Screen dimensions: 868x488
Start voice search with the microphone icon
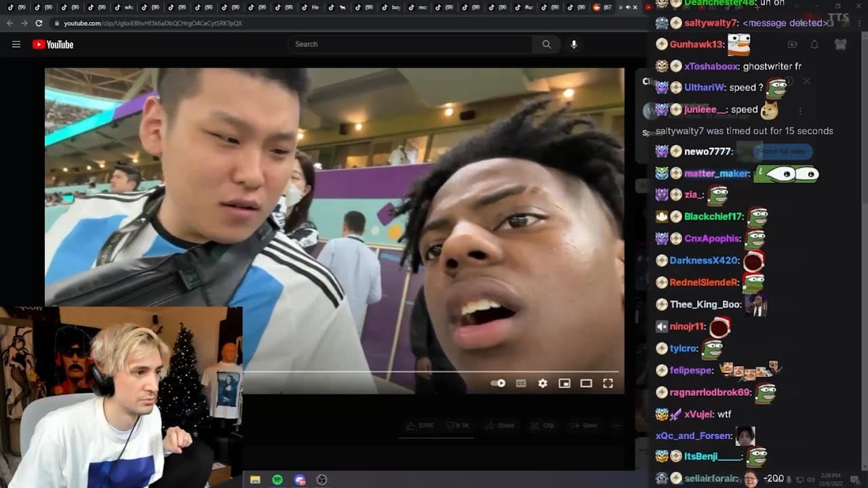574,44
